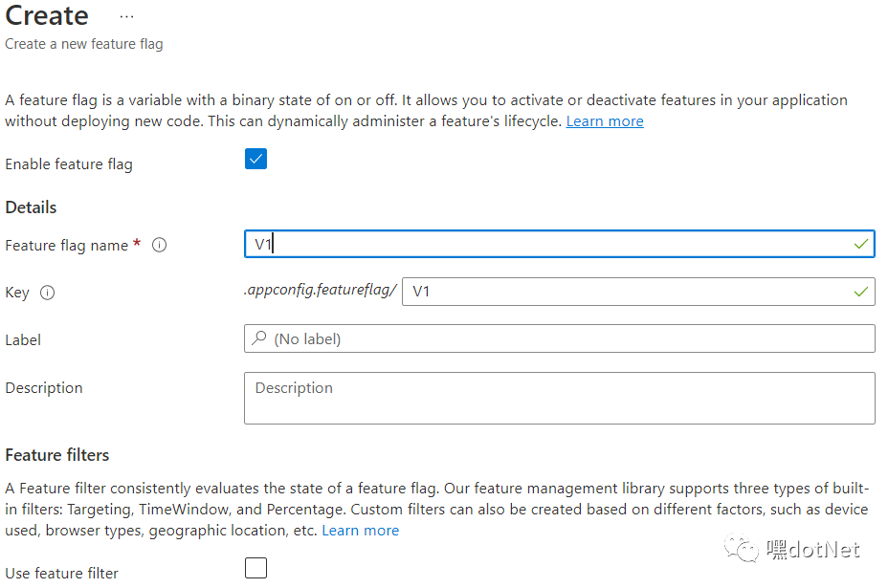Click the info icon beside the Key label

47,293
